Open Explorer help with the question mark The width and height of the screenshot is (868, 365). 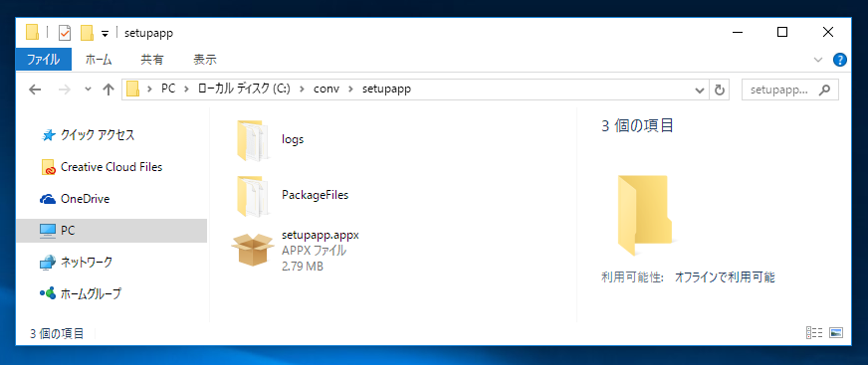(840, 60)
